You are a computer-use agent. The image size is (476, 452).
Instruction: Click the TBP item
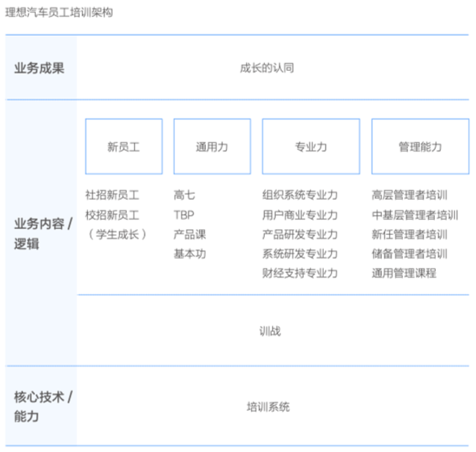[x=184, y=215]
